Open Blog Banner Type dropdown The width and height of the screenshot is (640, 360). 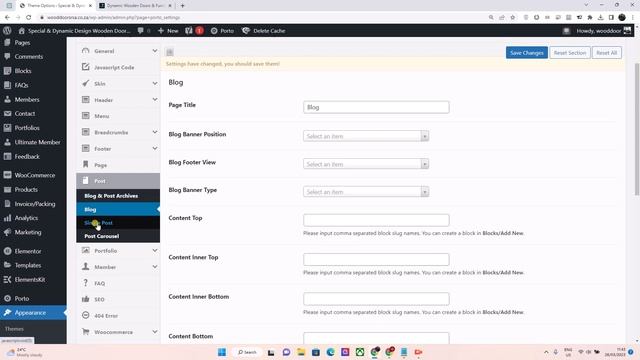click(x=366, y=192)
